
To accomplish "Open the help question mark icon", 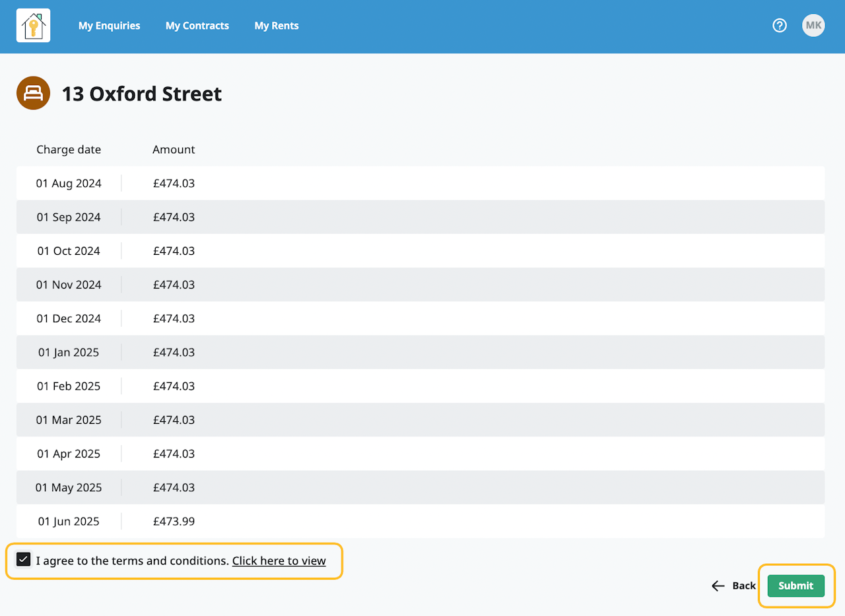I will (780, 26).
